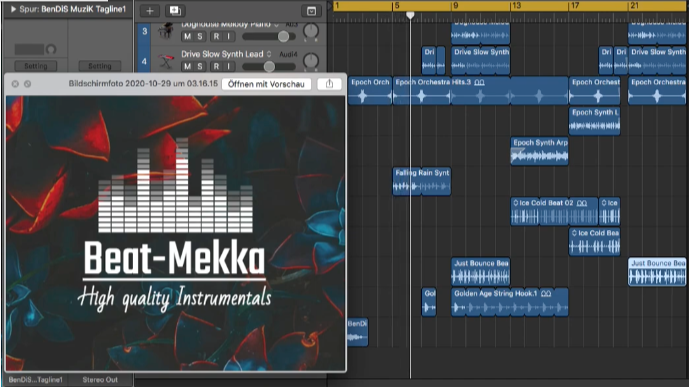The width and height of the screenshot is (689, 387).
Task: Click the piano instrument icon on track 3
Action: (166, 31)
